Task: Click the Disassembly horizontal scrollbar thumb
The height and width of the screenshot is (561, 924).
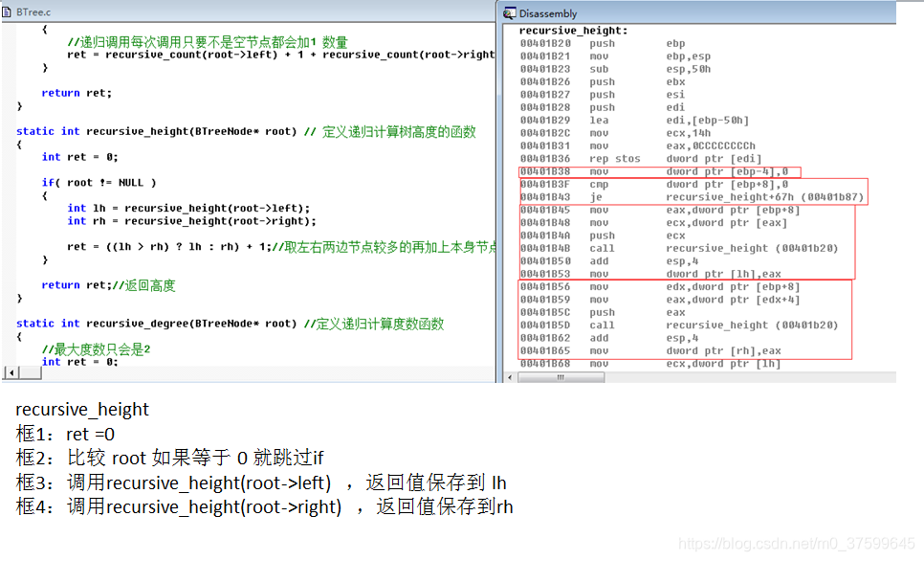Action: point(561,377)
